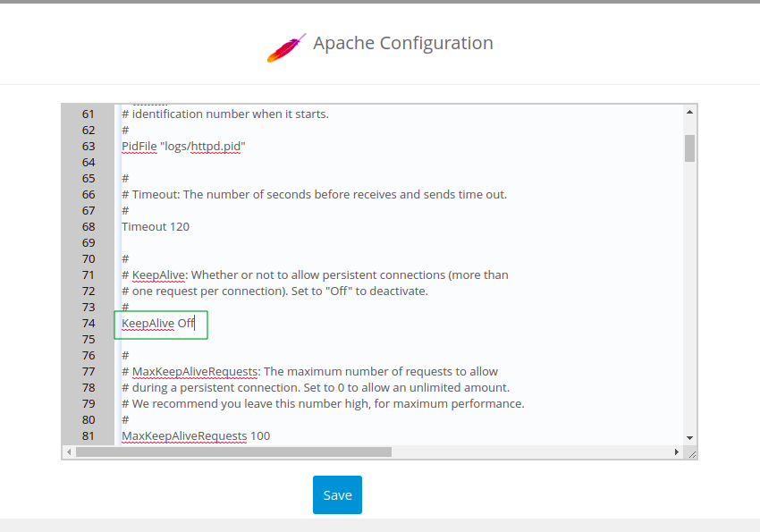
Task: Click the horizontal scrollbar left arrow
Action: click(x=68, y=452)
